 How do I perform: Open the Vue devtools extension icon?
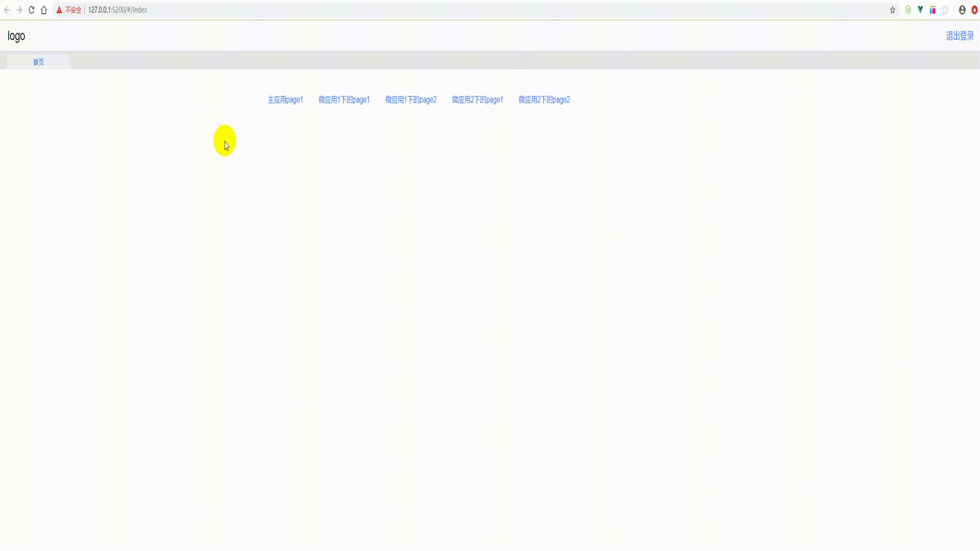coord(920,10)
